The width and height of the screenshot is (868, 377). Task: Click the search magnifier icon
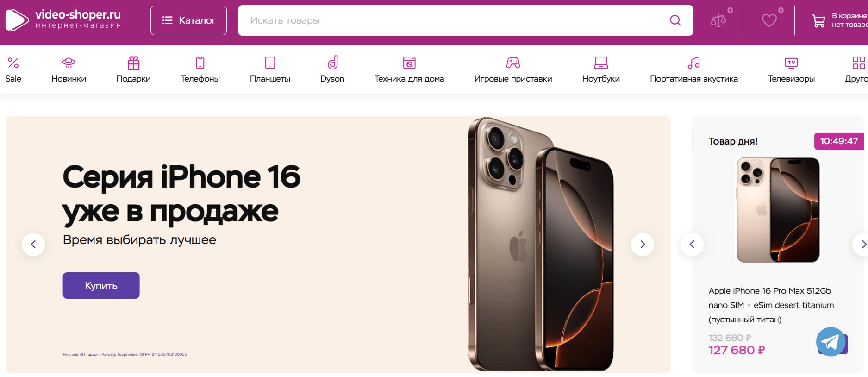point(675,20)
